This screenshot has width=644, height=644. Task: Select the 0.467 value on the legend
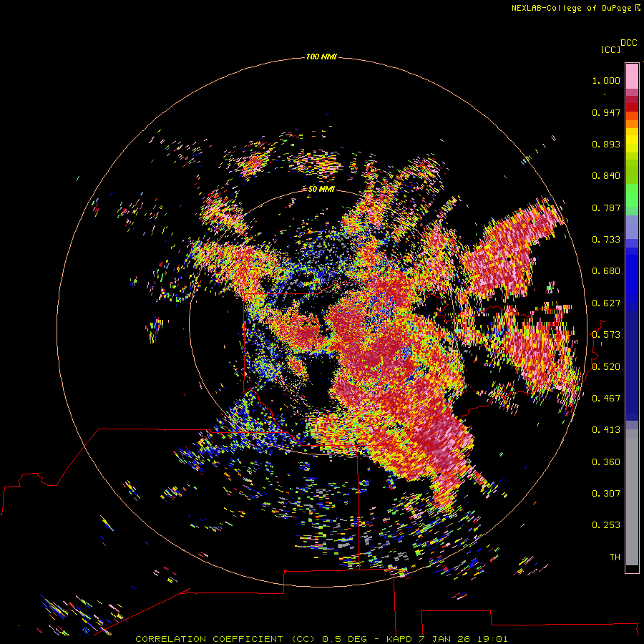coord(606,399)
